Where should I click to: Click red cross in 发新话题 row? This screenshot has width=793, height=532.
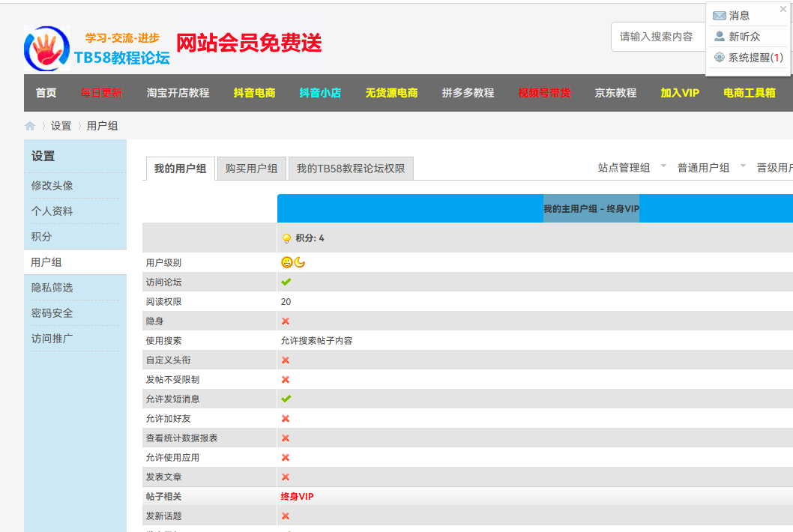286,516
